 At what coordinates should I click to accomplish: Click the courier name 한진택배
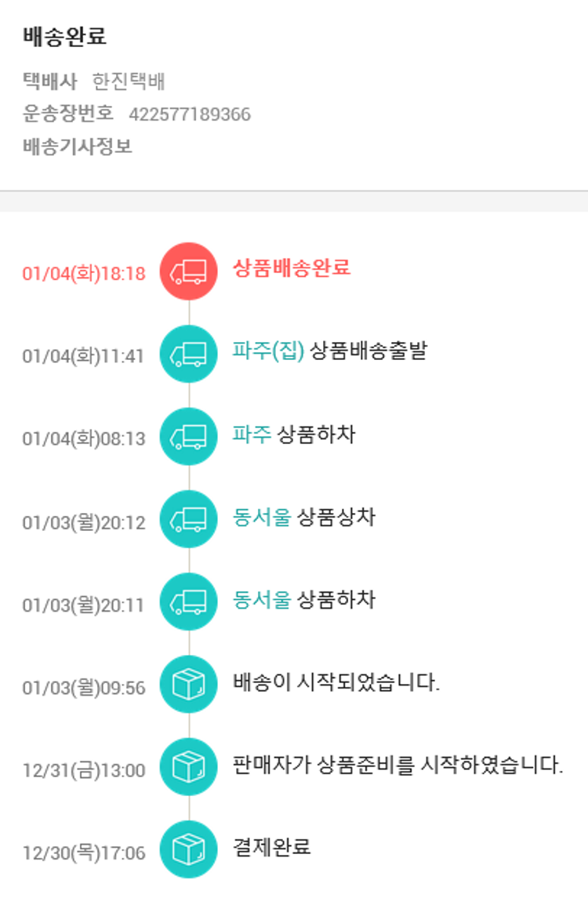[x=129, y=82]
